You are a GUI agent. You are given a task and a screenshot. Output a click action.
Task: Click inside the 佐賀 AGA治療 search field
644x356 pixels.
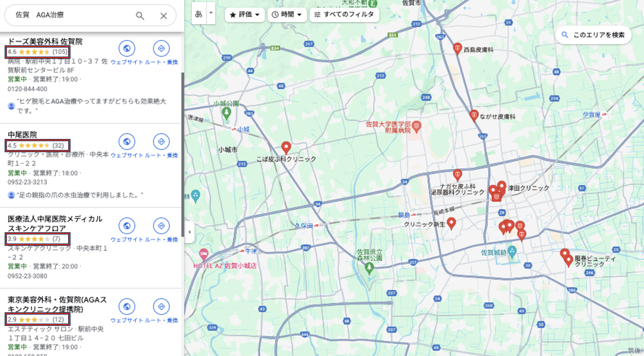(73, 15)
